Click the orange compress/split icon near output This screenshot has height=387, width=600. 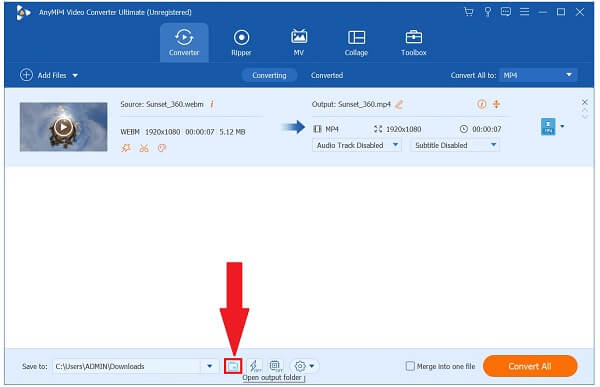(x=496, y=104)
